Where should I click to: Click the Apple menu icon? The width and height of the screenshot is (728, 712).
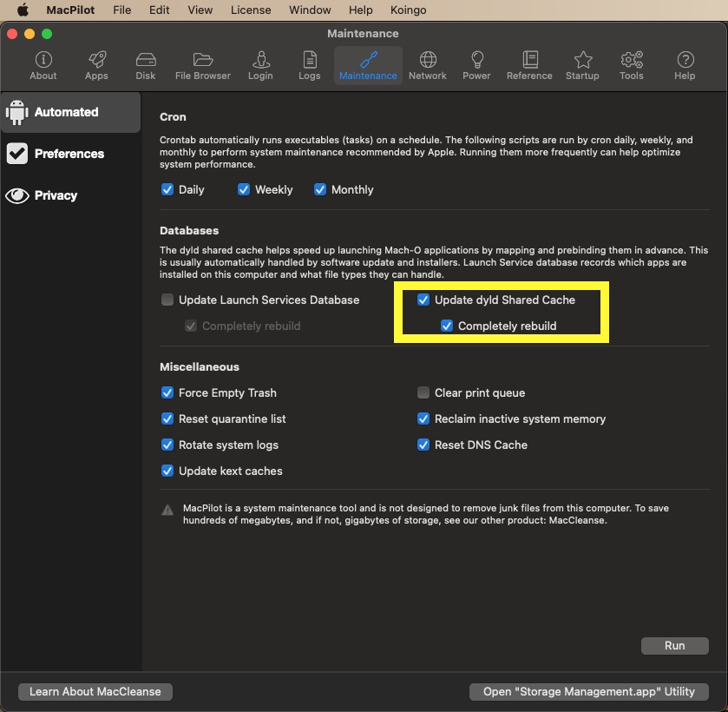pyautogui.click(x=23, y=10)
